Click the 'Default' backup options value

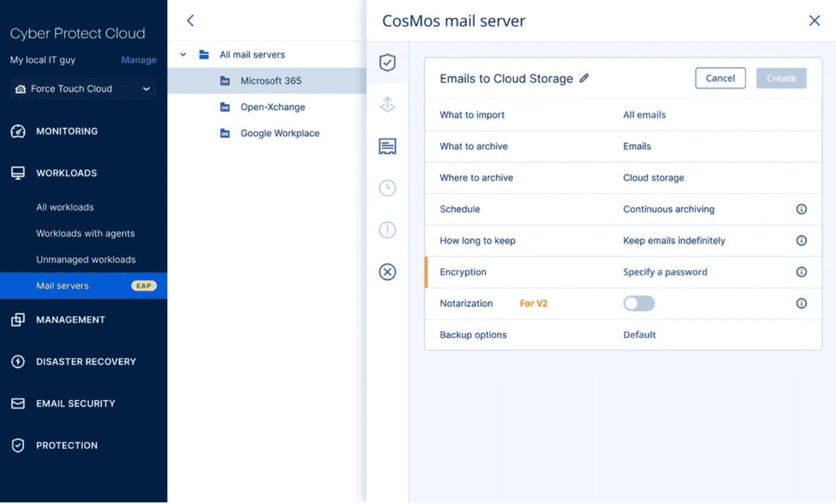click(x=639, y=335)
